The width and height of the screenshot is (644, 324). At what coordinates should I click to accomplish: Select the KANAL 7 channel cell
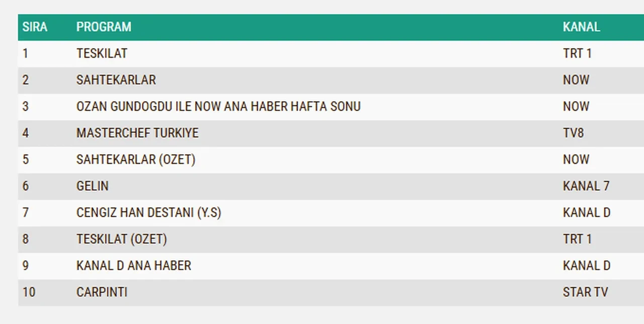[586, 186]
